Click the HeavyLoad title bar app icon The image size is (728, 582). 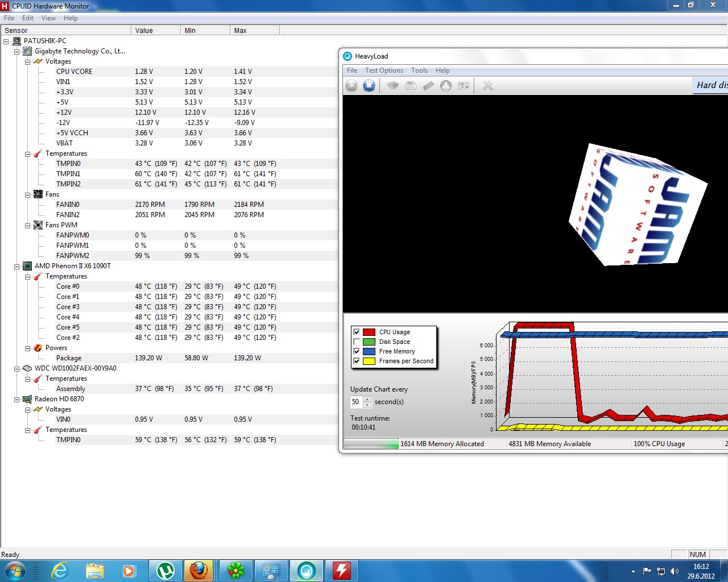click(348, 56)
